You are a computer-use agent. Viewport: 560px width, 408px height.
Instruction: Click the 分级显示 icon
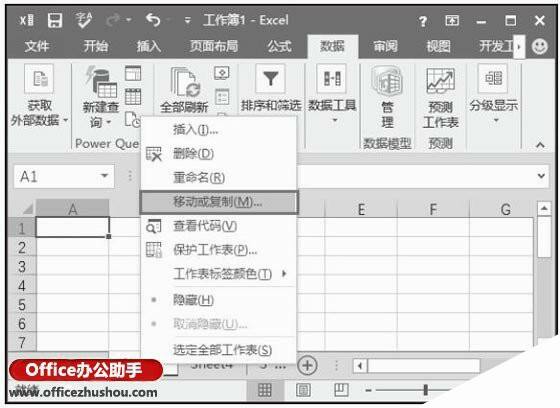[493, 79]
